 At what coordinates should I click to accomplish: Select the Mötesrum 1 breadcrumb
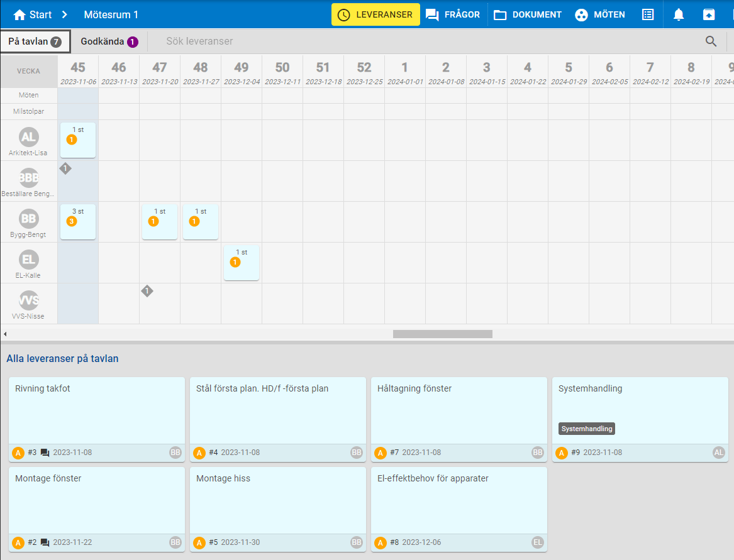111,15
